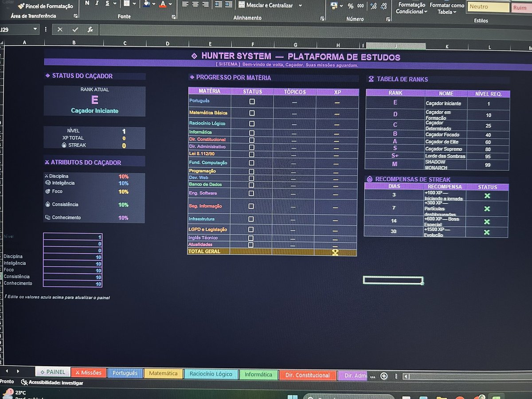Open the Português sheet tab
Screen dimensions: 532x399
[125, 373]
